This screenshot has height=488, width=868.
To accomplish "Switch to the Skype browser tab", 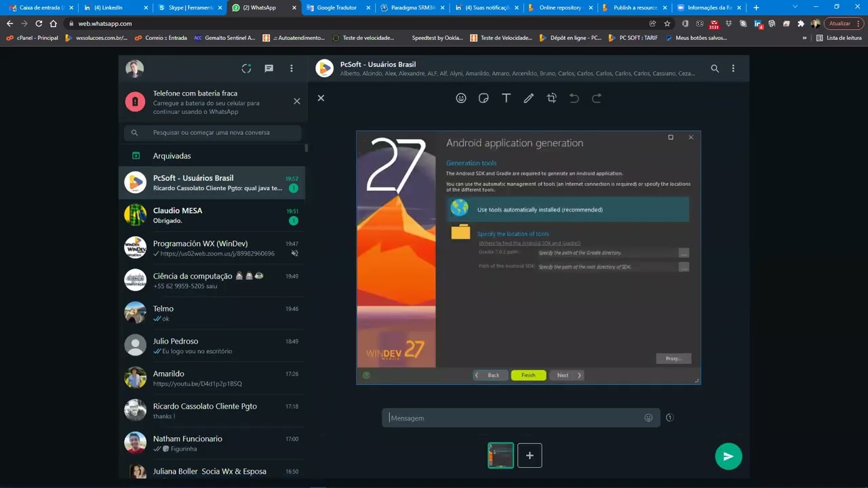I will [x=189, y=7].
